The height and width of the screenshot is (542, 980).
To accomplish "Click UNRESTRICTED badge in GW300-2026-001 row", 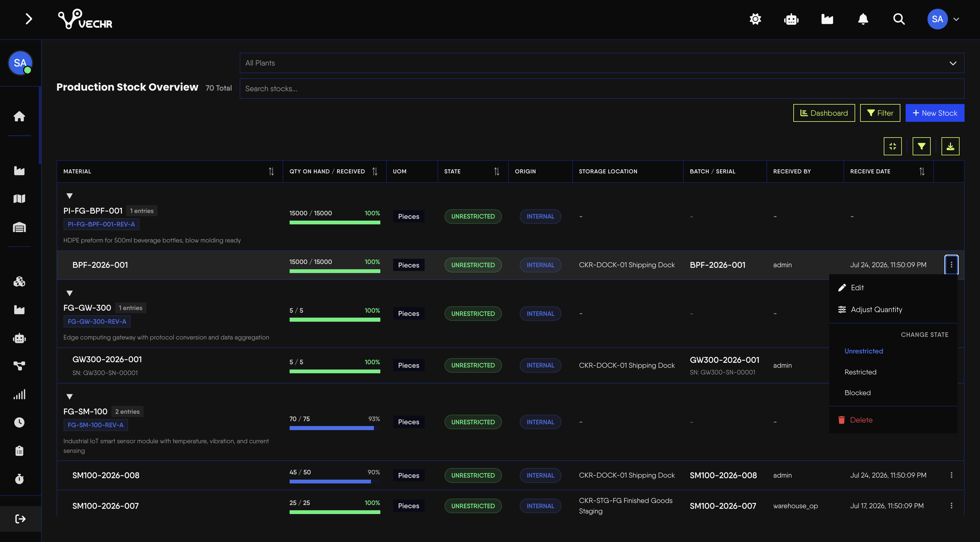I will (473, 365).
